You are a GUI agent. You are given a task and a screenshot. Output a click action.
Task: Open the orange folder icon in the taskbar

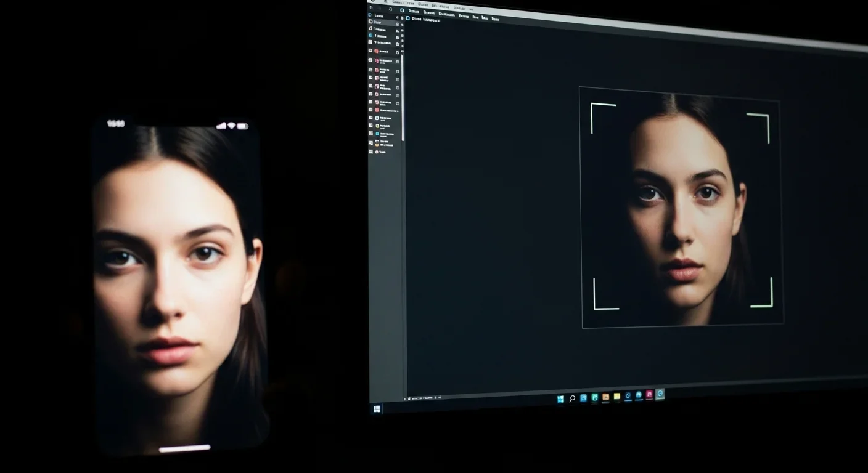[605, 397]
